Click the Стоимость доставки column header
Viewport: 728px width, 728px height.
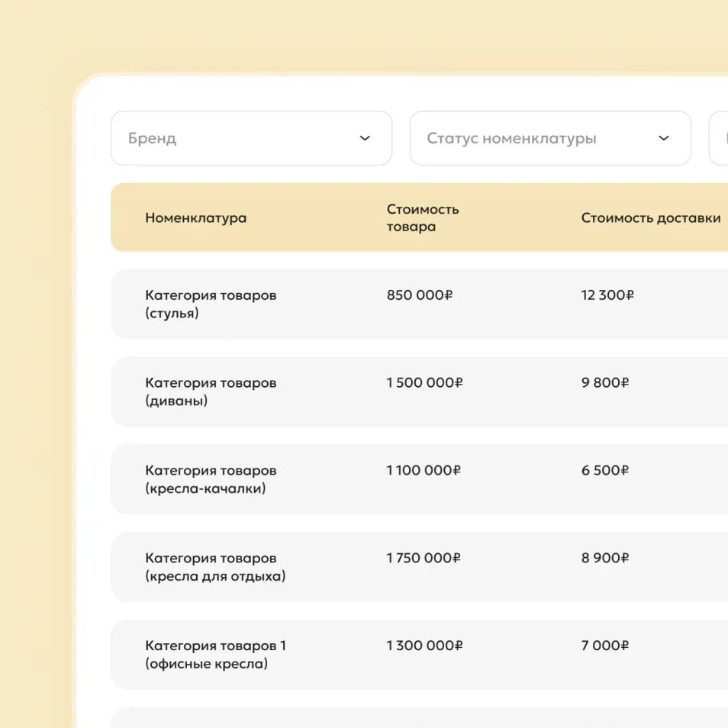tap(650, 217)
